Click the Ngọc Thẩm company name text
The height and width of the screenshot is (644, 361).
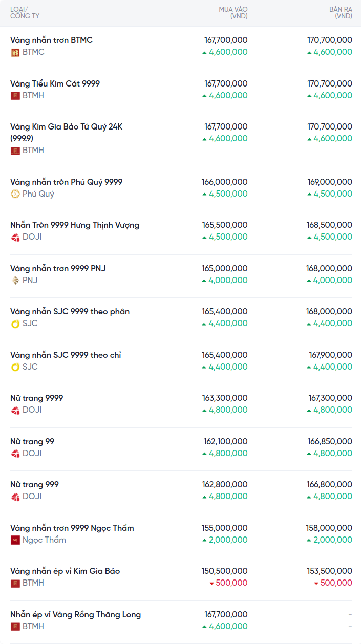(44, 540)
